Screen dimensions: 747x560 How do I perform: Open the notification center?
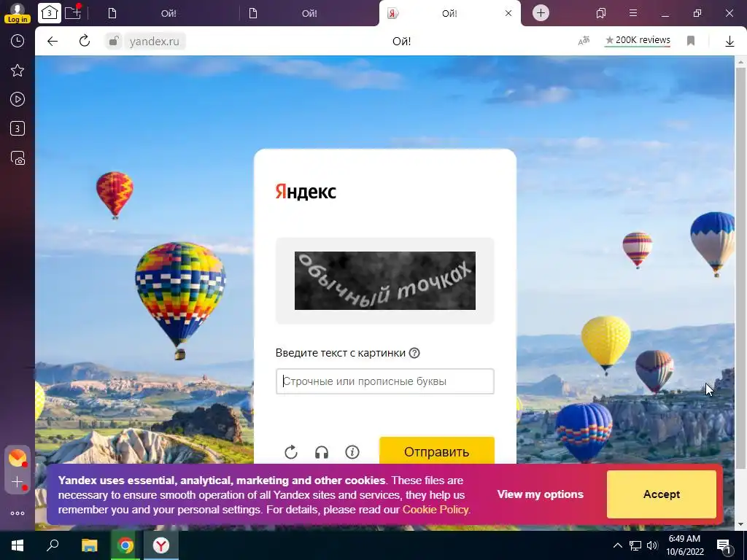pos(724,545)
